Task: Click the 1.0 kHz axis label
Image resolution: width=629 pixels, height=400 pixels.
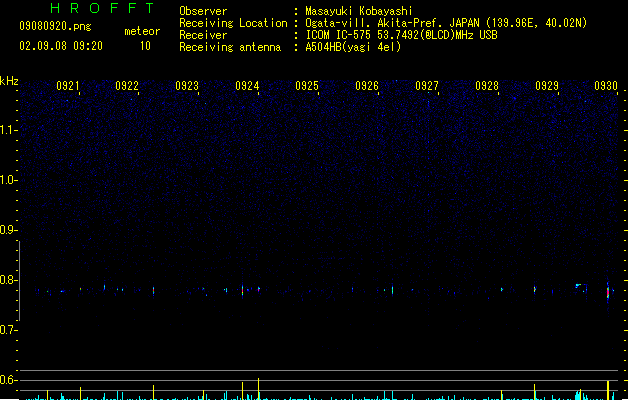Action: [x=8, y=180]
